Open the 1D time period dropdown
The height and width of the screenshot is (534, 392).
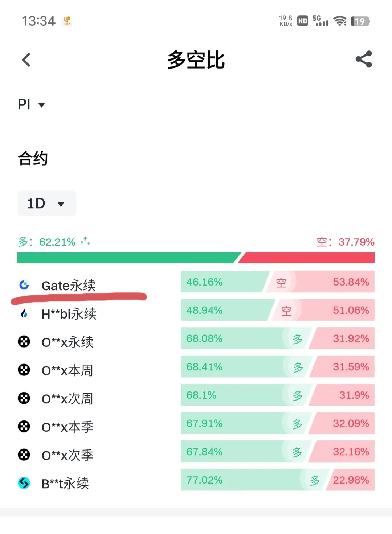[46, 204]
